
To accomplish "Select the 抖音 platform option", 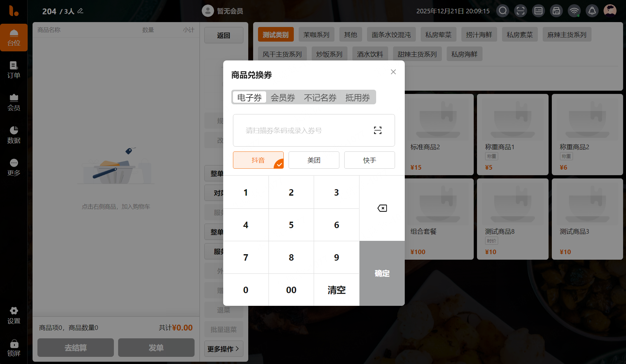I will coord(258,160).
